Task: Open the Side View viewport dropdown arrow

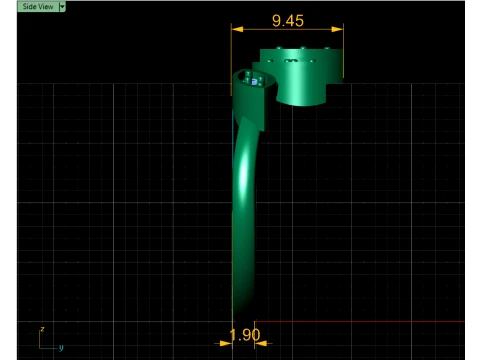Action: tap(62, 7)
